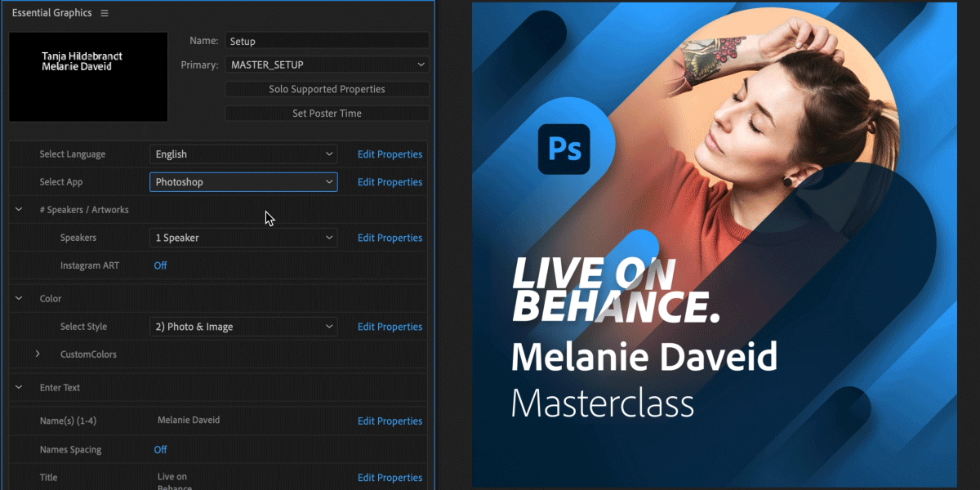This screenshot has width=980, height=490.
Task: Open the Primary MASTER_SETUP dropdown
Action: pos(327,65)
